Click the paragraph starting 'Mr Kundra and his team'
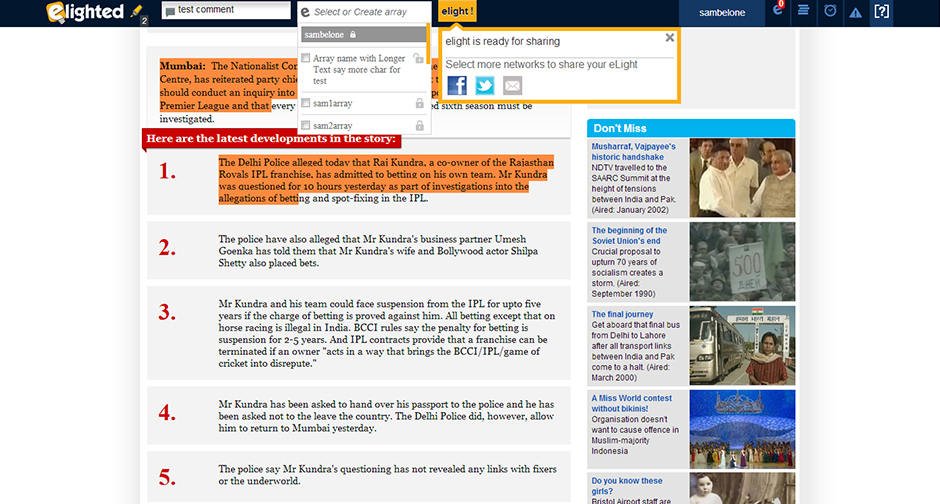The height and width of the screenshot is (504, 940). coord(387,334)
